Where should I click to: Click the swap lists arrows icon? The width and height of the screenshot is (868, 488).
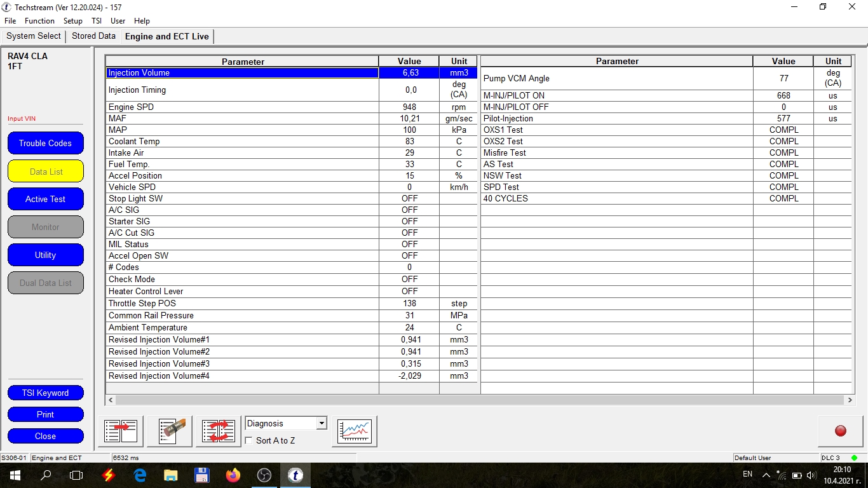tap(219, 431)
